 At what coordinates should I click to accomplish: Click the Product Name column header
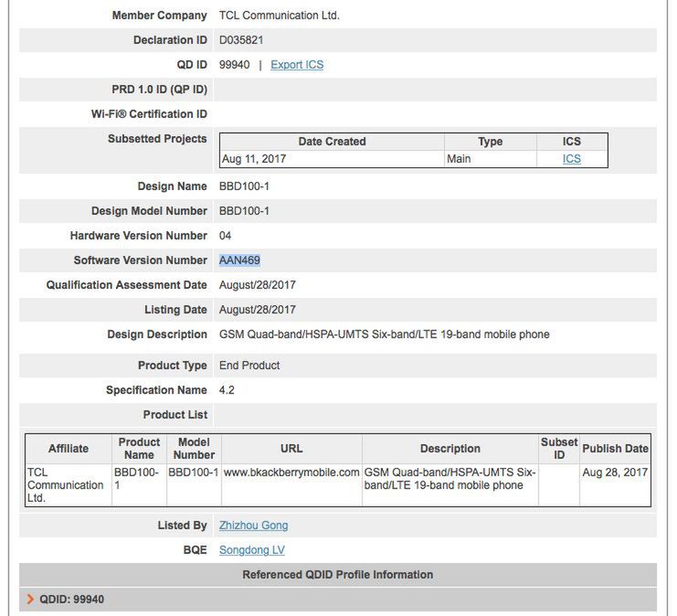(x=139, y=449)
